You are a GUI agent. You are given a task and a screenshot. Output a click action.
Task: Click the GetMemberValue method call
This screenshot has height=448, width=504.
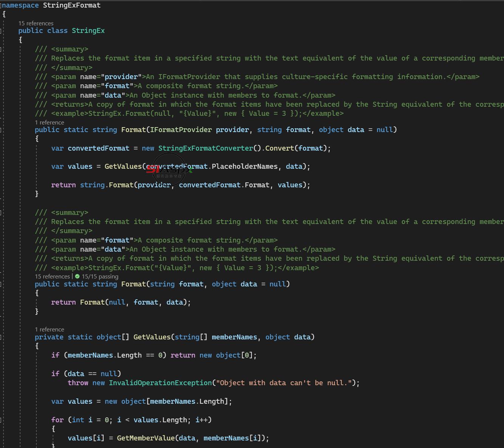tap(146, 438)
